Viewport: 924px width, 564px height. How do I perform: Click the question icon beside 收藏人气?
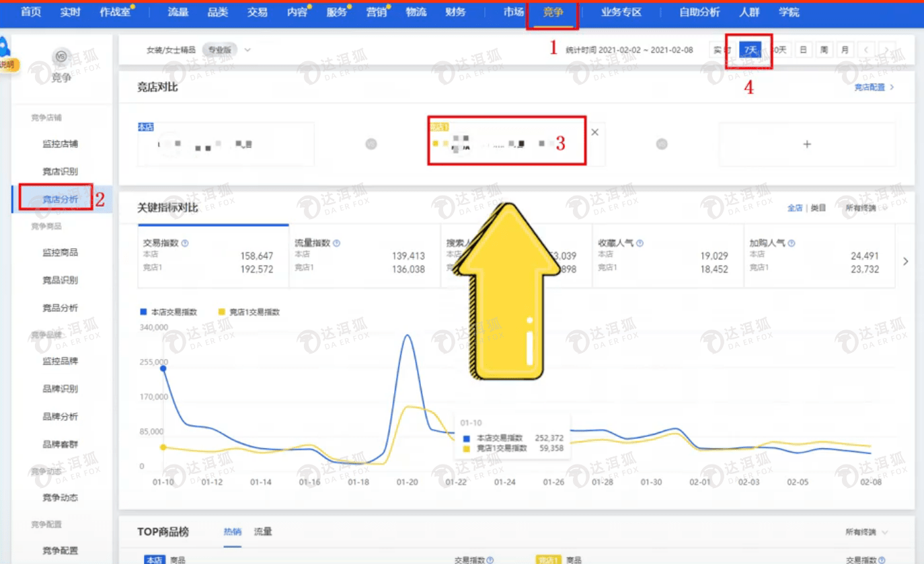pos(640,243)
